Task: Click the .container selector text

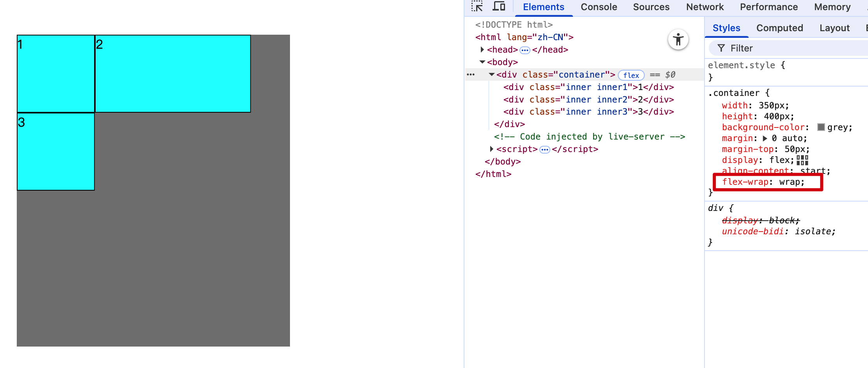Action: [734, 93]
